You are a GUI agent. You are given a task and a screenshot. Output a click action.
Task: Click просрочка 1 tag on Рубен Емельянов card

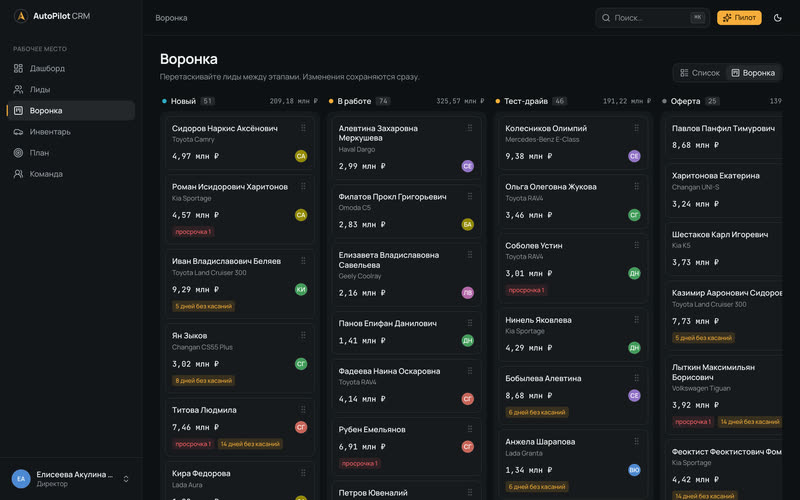point(360,463)
